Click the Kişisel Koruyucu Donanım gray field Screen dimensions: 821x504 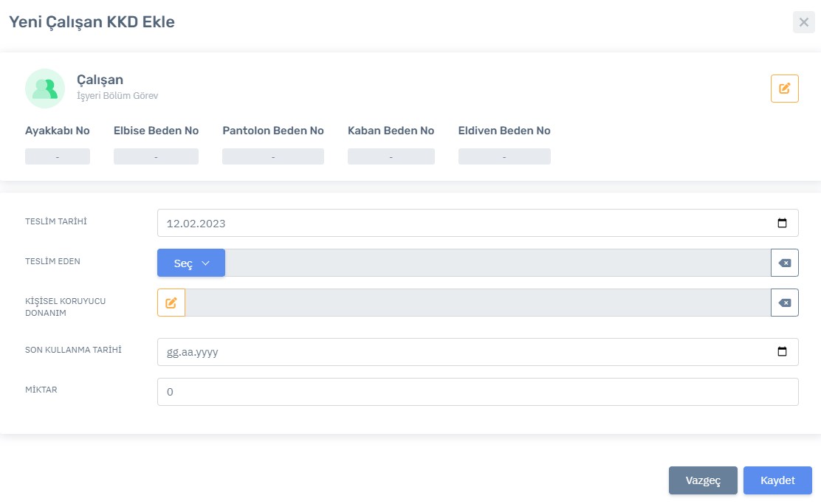477,303
